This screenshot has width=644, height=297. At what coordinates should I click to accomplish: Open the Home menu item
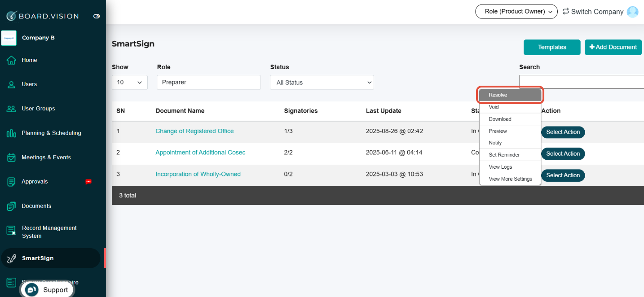(x=29, y=60)
